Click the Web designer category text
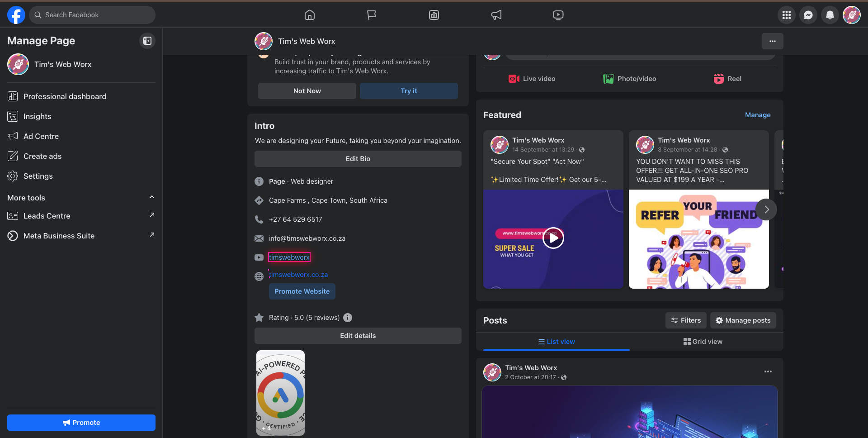The height and width of the screenshot is (438, 868). coord(312,181)
